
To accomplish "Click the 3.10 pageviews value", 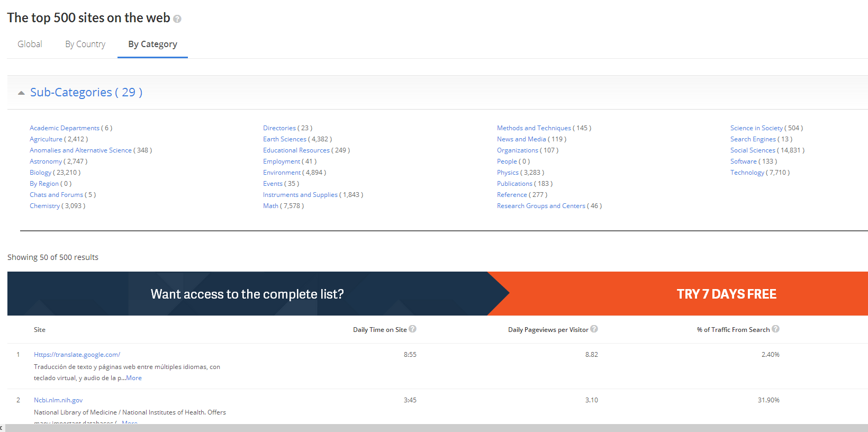I will point(592,400).
